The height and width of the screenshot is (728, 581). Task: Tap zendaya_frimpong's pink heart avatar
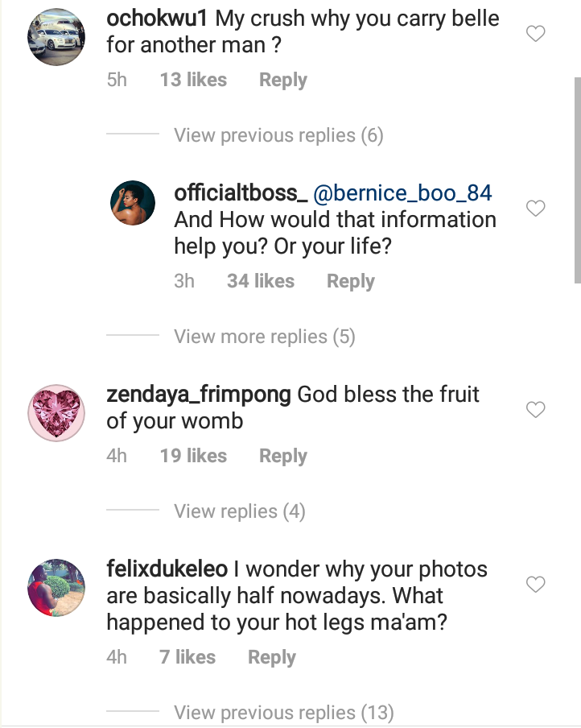point(56,412)
